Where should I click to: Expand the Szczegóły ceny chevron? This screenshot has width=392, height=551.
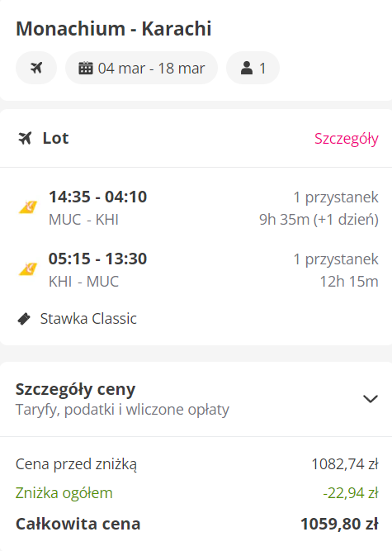pos(371,399)
